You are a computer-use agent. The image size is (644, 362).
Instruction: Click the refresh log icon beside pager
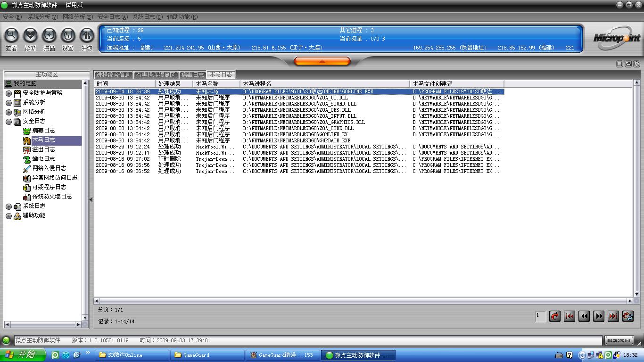(x=628, y=316)
